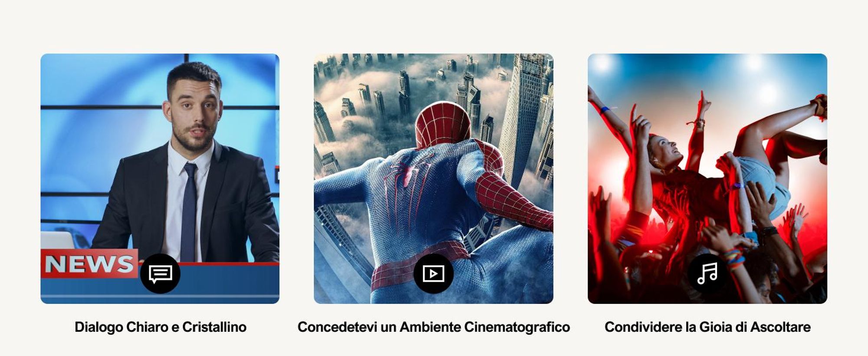Click the music note icon on concert image
Image resolution: width=868 pixels, height=356 pixels.
(x=707, y=274)
